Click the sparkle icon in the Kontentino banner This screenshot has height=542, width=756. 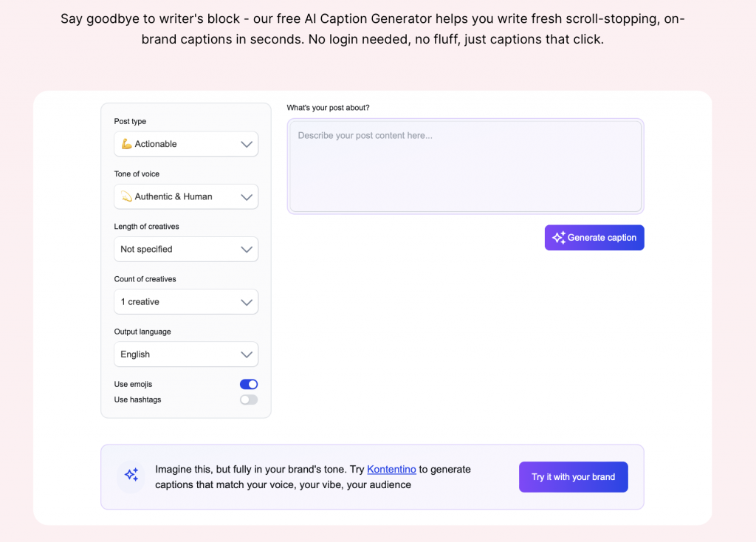point(131,475)
